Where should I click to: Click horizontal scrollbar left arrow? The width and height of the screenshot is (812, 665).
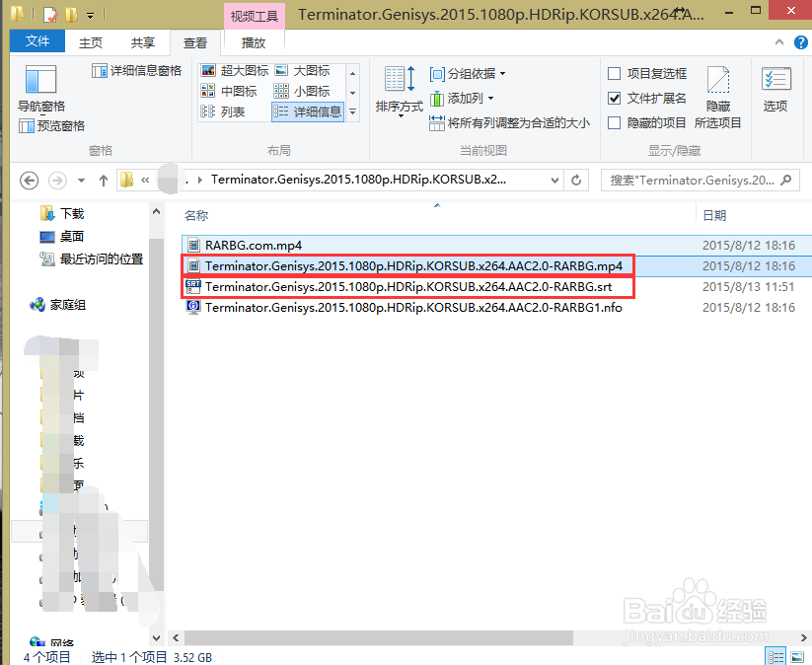point(176,637)
